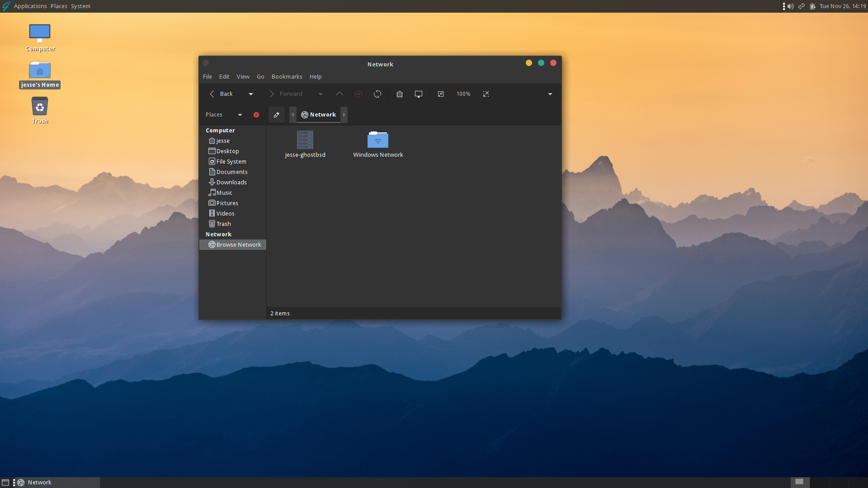Click the zoom in icon after 100%
Screen dimensions: 868x488
tap(486, 94)
